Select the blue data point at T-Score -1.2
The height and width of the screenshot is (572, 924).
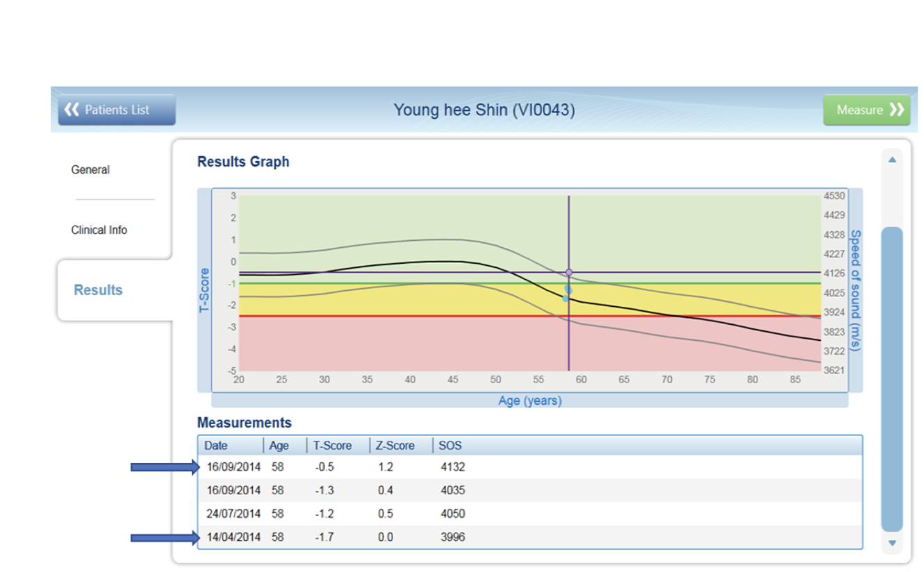click(x=568, y=289)
